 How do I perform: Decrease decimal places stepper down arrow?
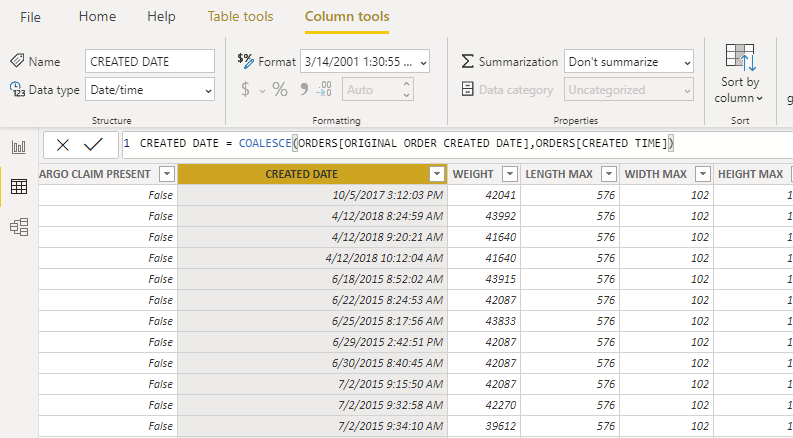407,95
